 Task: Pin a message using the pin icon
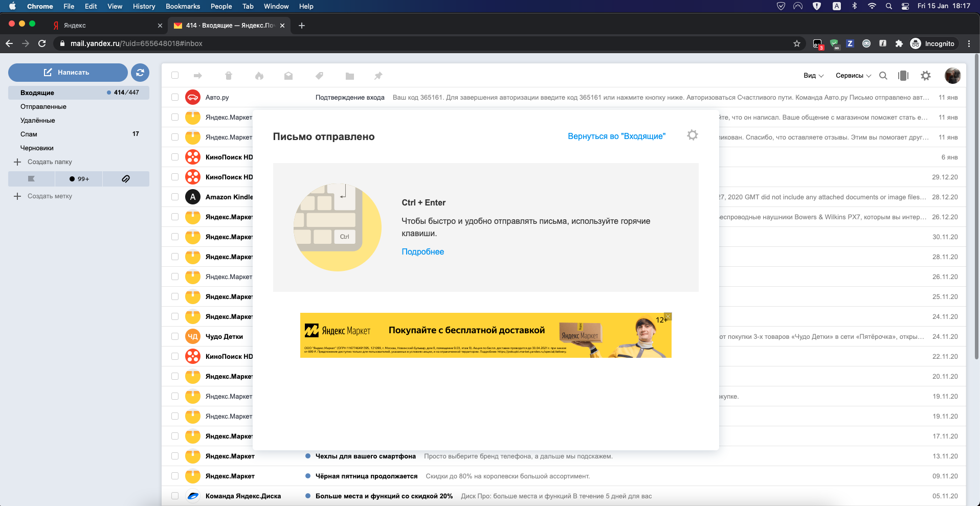pos(378,75)
